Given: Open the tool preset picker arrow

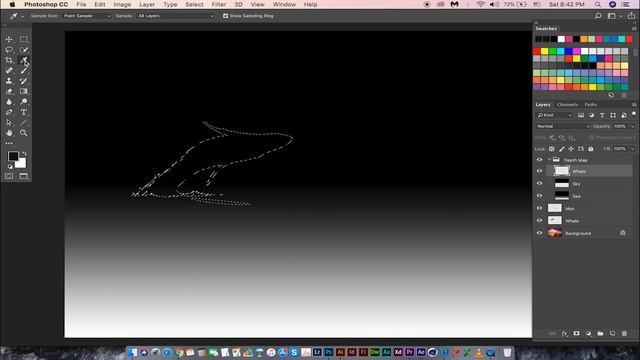Looking at the screenshot, I should 22,16.
